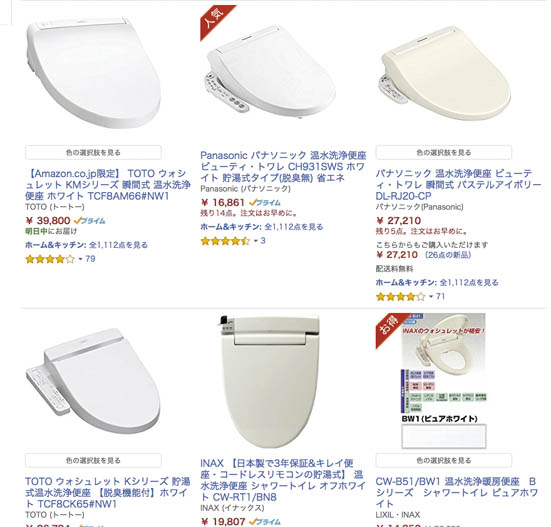Click the TOTO K series TCF8CK65#NW1 title
The image size is (551, 527).
click(x=108, y=492)
